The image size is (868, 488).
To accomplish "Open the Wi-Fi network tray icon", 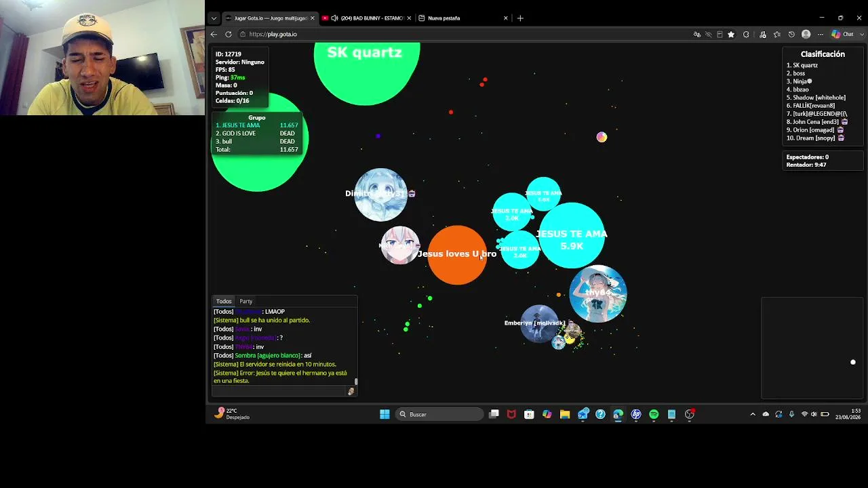I will pyautogui.click(x=804, y=414).
